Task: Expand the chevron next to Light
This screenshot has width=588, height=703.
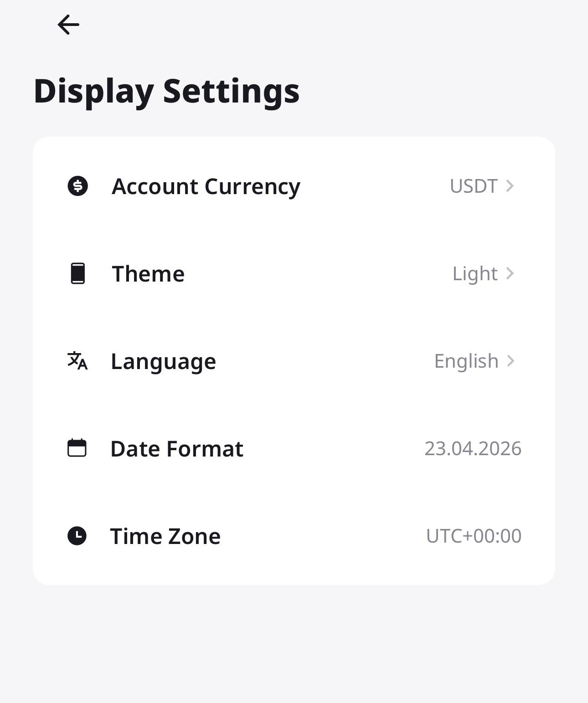Action: (x=511, y=273)
